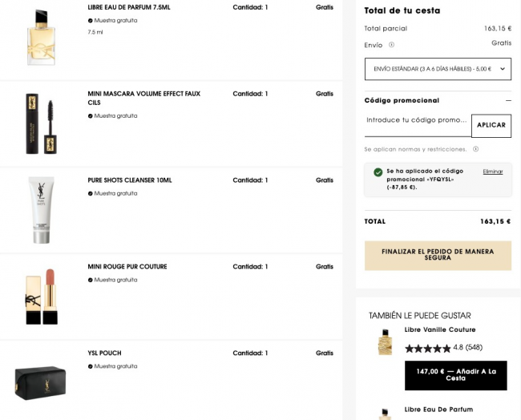Image resolution: width=521 pixels, height=420 pixels.
Task: Click the info icon next to Envío
Action: point(392,45)
